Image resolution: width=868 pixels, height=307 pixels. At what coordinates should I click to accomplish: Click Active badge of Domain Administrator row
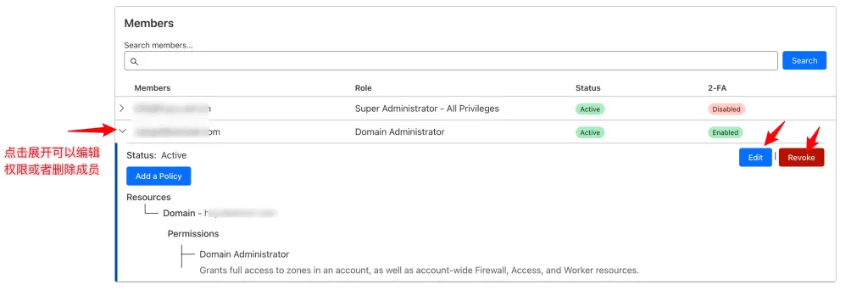590,132
